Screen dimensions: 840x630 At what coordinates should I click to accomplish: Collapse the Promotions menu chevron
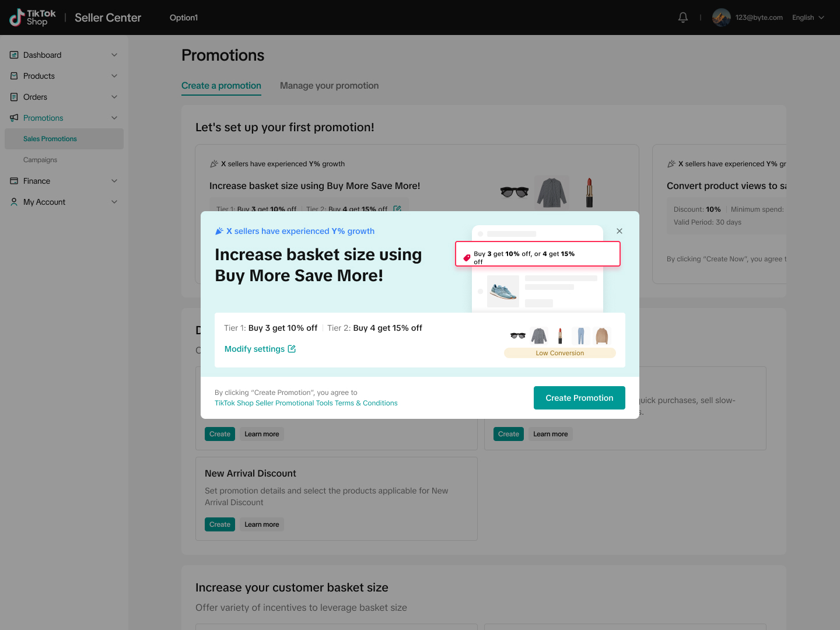[x=114, y=118]
